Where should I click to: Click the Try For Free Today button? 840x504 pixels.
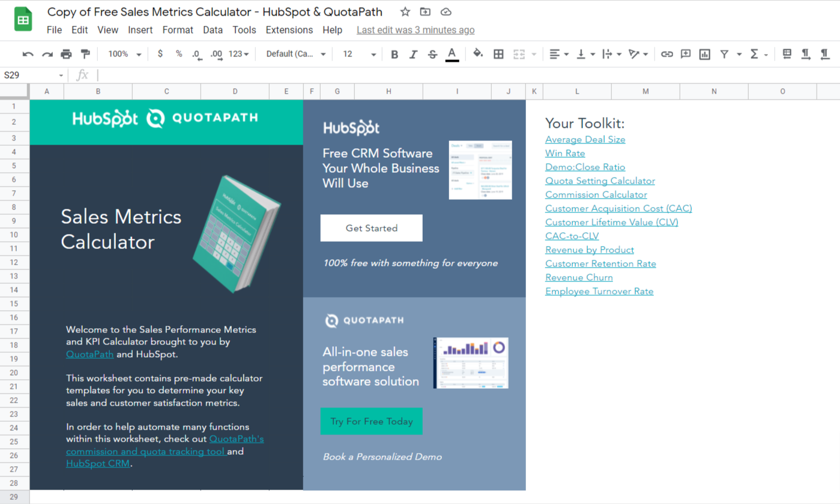click(x=372, y=421)
